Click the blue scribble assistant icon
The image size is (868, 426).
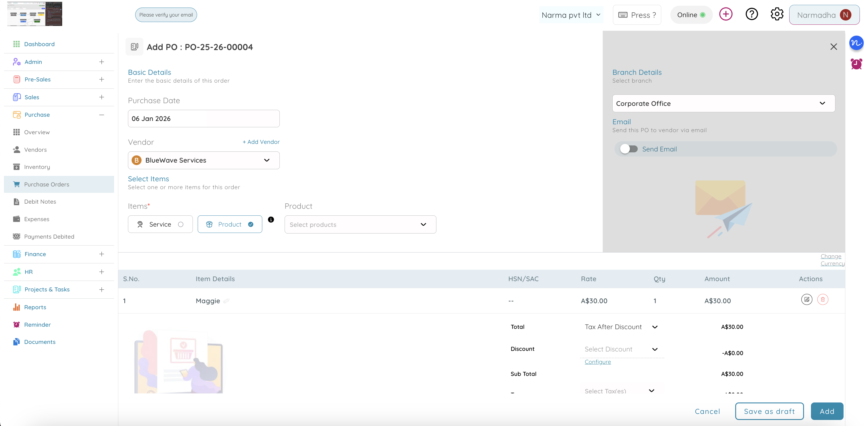[856, 43]
